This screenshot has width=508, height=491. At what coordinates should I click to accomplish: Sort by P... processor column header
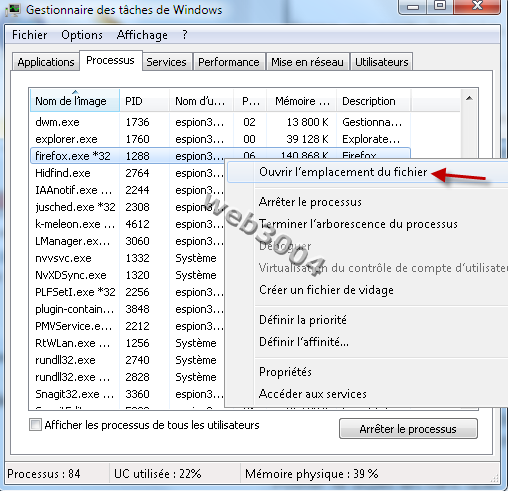point(250,101)
